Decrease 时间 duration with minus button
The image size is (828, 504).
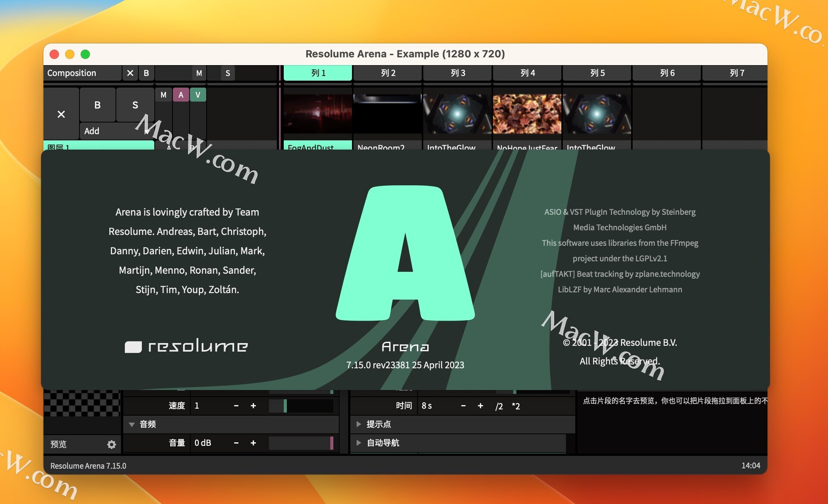(x=463, y=406)
